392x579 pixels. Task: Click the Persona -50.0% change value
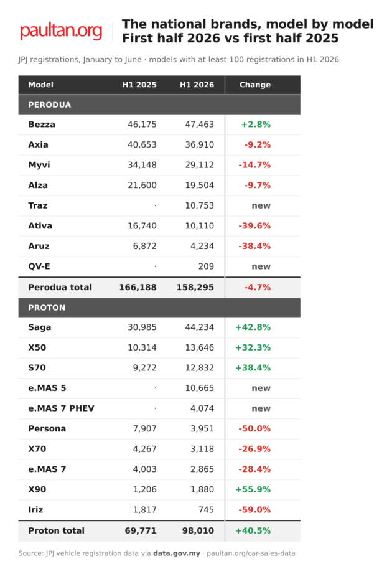point(254,429)
